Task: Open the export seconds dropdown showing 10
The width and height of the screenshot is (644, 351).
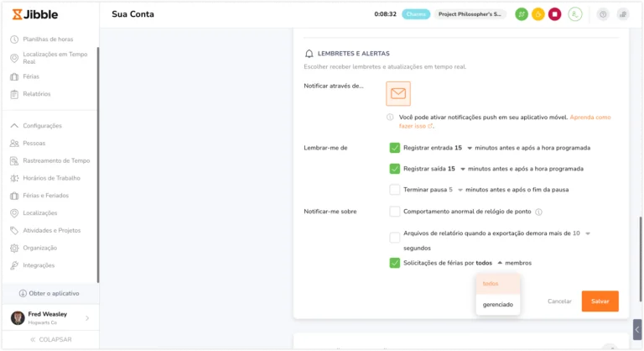Action: tap(582, 233)
